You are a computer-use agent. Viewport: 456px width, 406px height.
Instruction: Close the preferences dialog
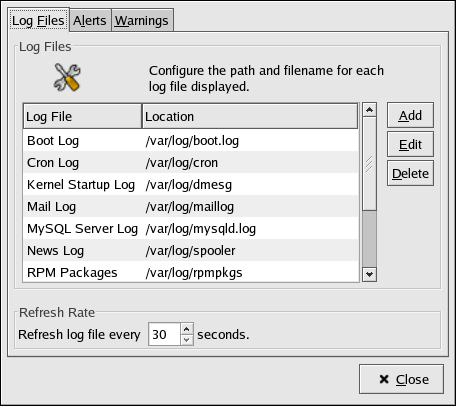click(x=401, y=379)
